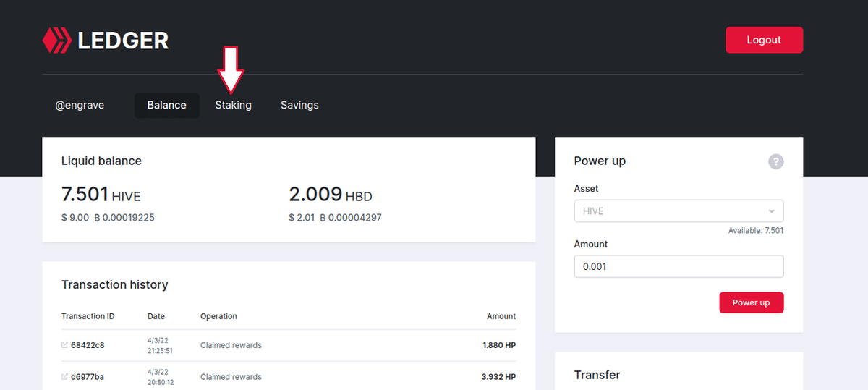Open external link icon for d6977ba
This screenshot has width=868, height=390.
click(65, 377)
